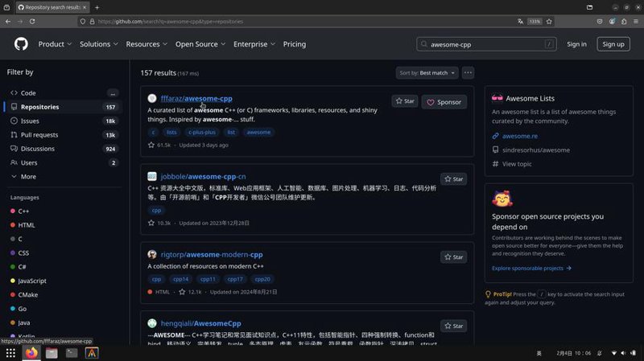The width and height of the screenshot is (644, 361).
Task: Open hengqiali/AwesomeCpp repository link
Action: tap(200, 323)
